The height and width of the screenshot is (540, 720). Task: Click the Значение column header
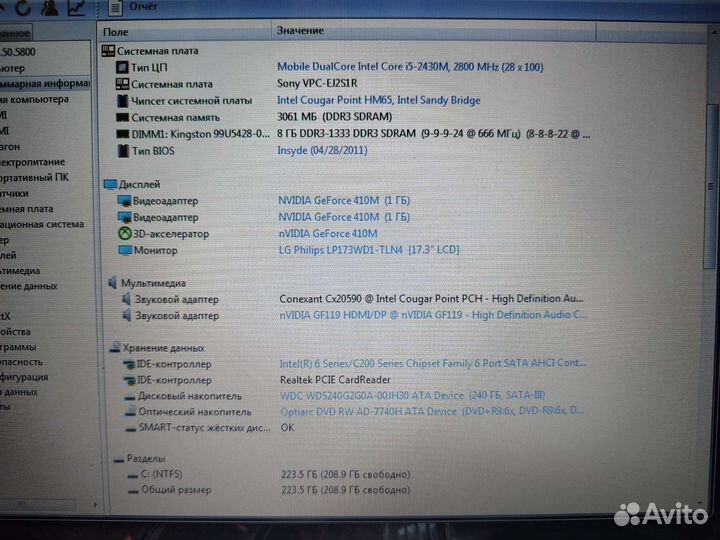(x=300, y=31)
